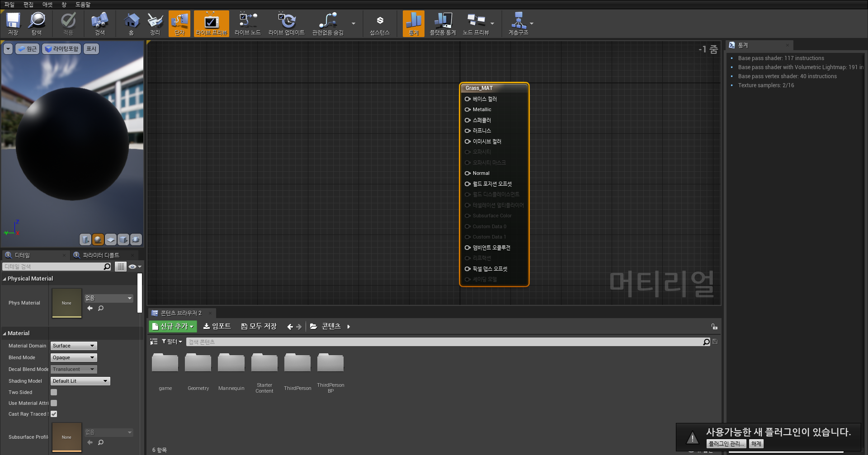Open the Help (도움말) menu
Screen dimensions: 868x455
(x=83, y=5)
